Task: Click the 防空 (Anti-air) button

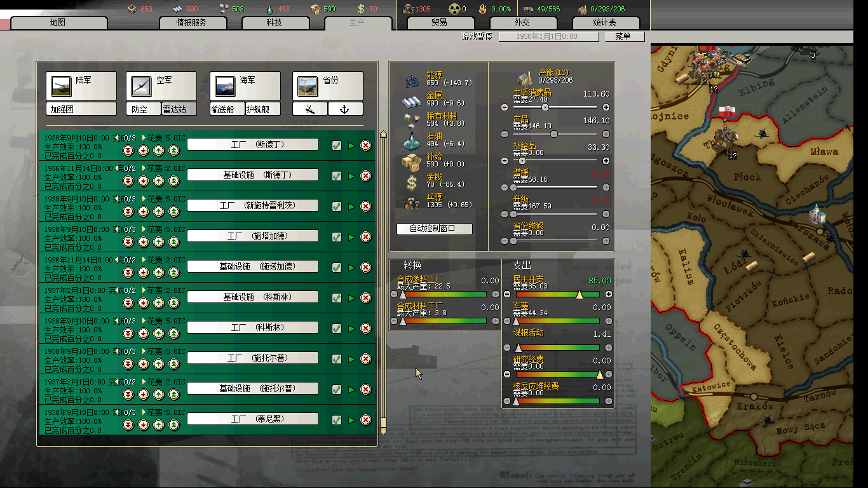Action: pos(144,109)
